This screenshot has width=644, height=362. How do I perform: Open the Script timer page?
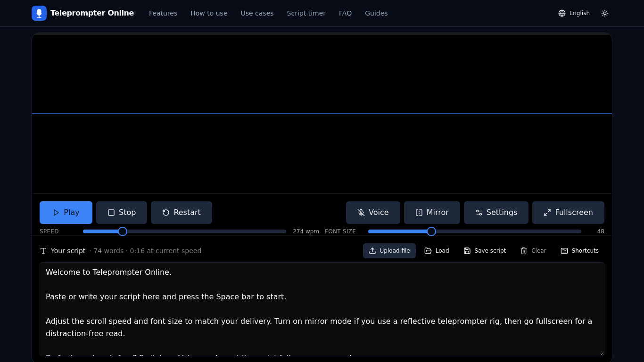306,13
